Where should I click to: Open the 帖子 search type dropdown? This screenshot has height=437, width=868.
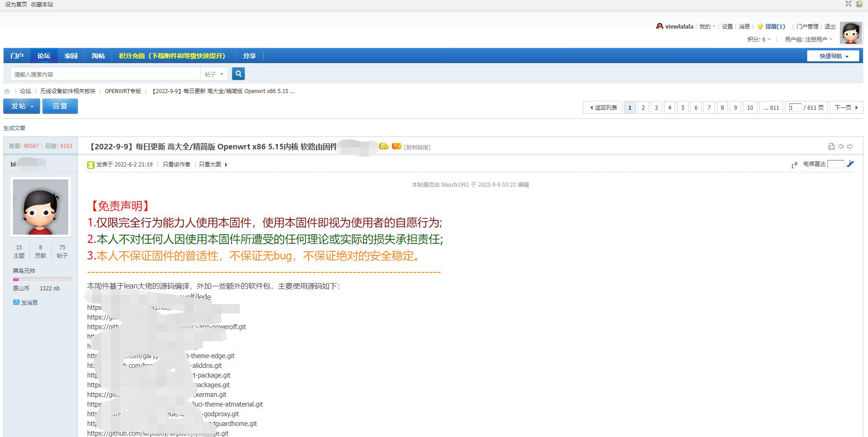[214, 74]
